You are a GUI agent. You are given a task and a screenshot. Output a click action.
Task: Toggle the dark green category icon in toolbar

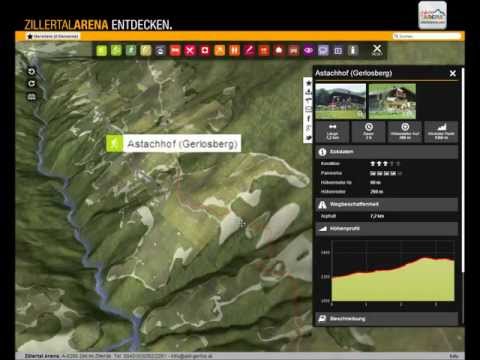click(x=131, y=51)
